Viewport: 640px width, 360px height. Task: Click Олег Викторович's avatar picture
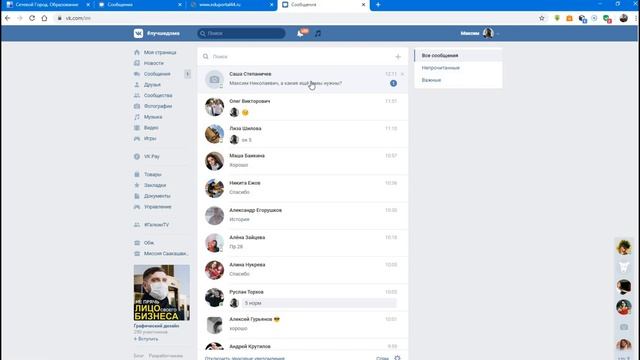pyautogui.click(x=214, y=107)
